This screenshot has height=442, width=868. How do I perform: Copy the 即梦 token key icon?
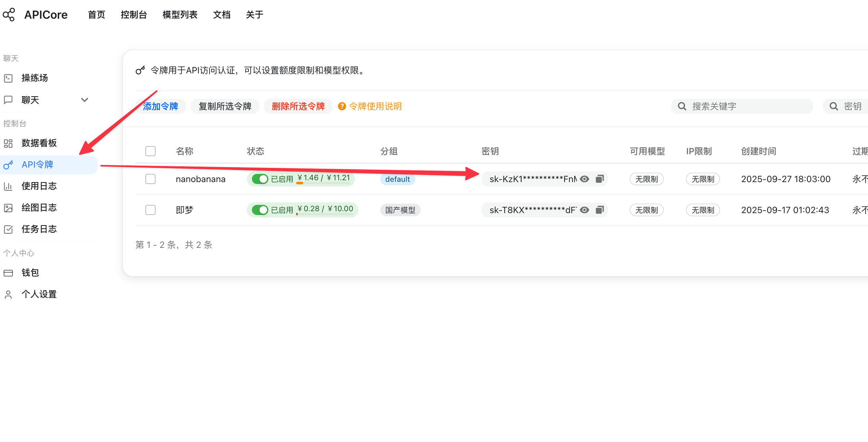click(x=599, y=210)
